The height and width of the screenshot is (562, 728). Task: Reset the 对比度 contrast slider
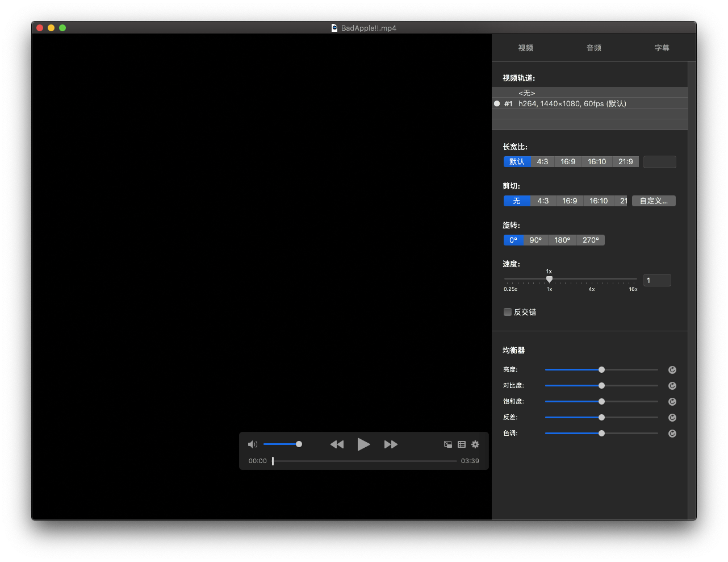pos(672,386)
